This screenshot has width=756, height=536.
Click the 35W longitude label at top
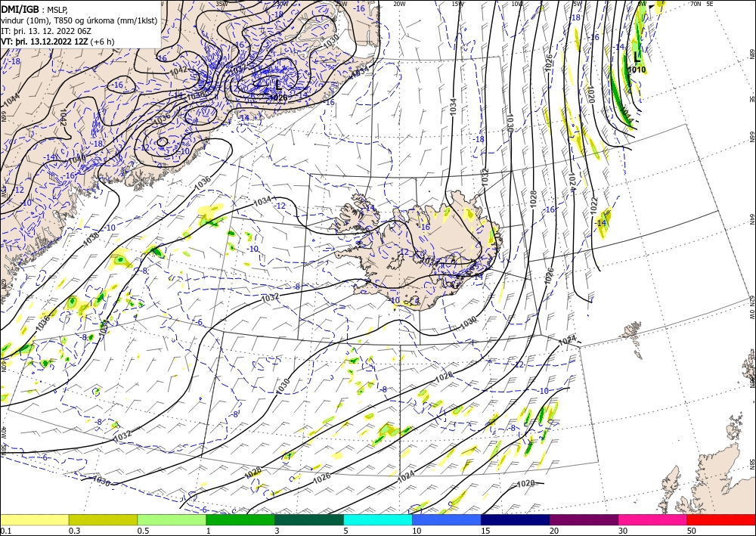tap(222, 4)
